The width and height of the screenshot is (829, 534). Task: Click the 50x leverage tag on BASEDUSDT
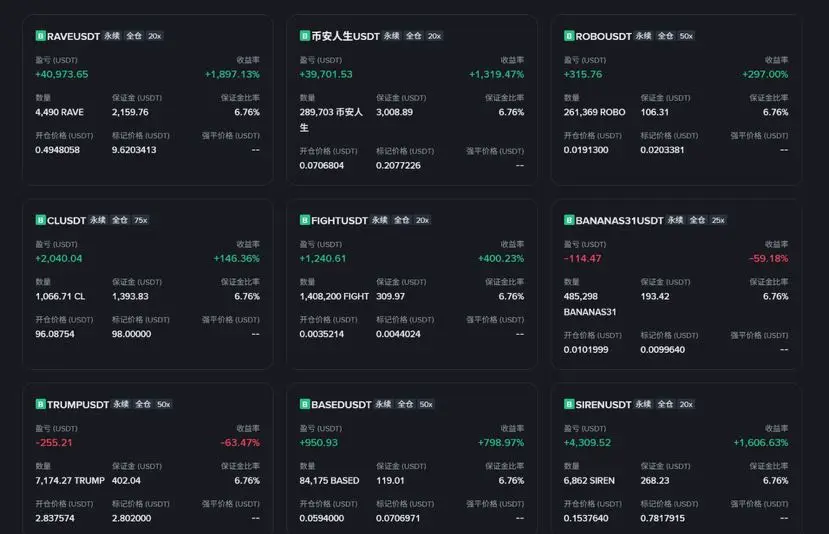(x=426, y=404)
